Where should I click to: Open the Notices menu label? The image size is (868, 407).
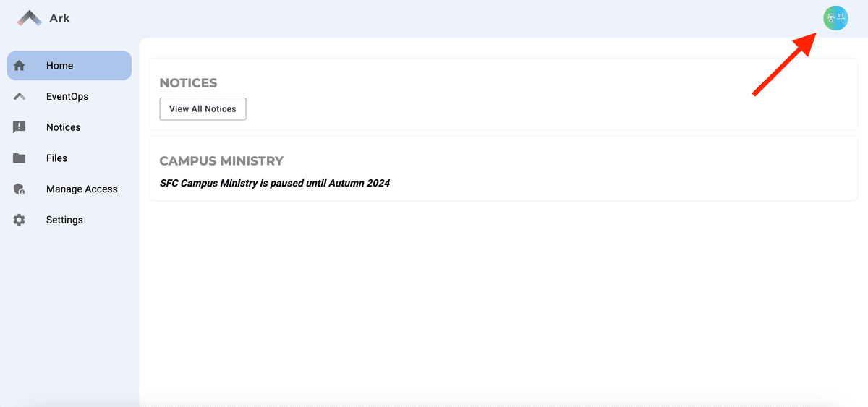64,127
